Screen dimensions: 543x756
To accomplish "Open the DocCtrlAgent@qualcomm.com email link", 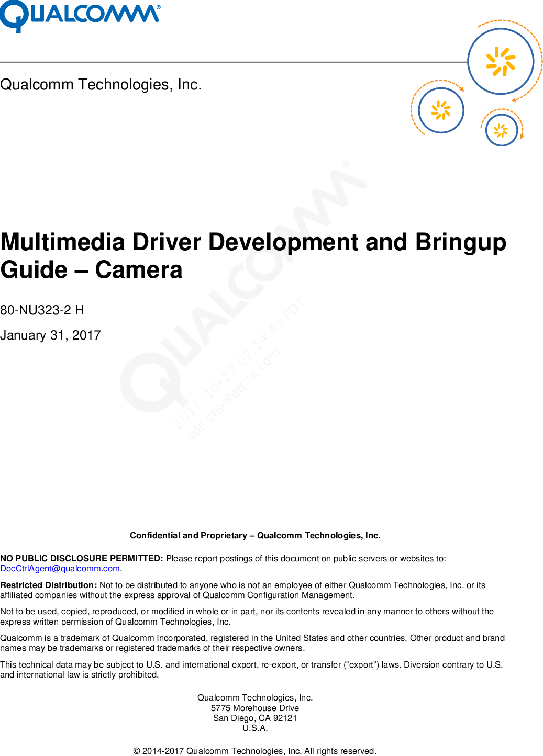I will coord(60,569).
